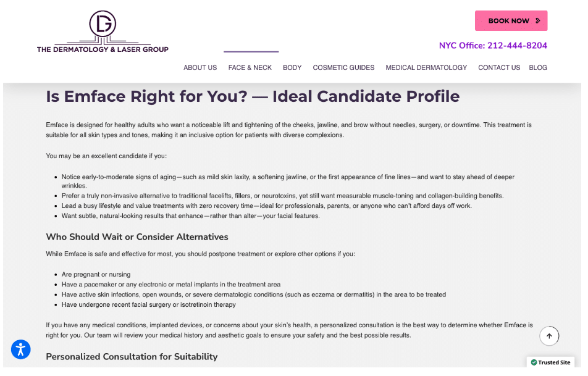This screenshot has height=376, width=588.
Task: Click Personalized Consultation for Suitability heading
Action: click(x=132, y=357)
